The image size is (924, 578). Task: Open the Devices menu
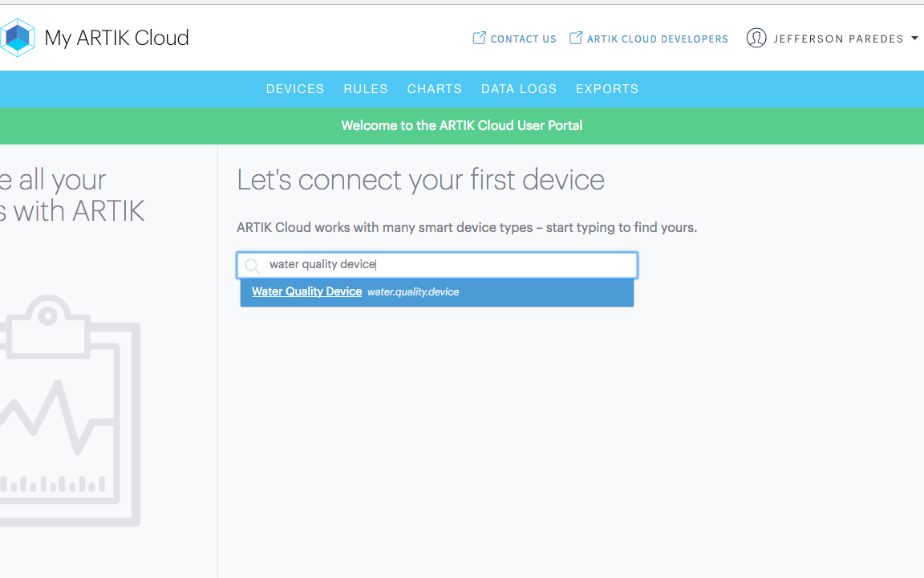click(x=295, y=89)
